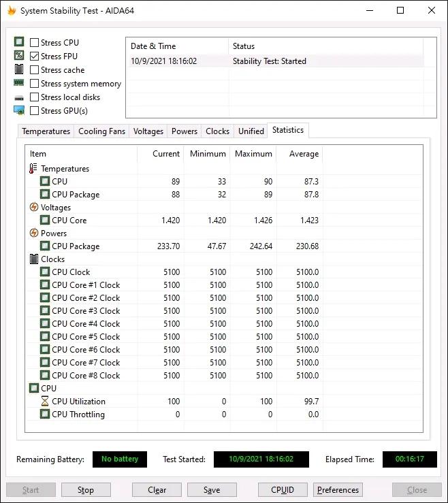Click the Minimum column header
448x503 pixels.
pyautogui.click(x=207, y=154)
